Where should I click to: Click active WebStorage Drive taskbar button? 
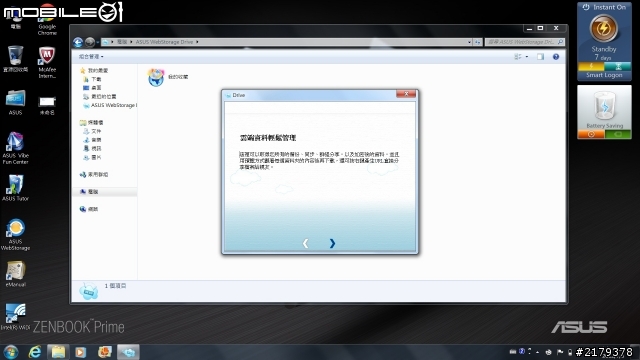tap(128, 352)
